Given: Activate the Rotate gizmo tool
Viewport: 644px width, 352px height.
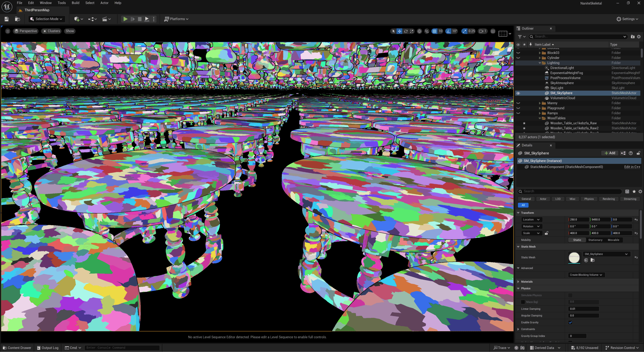Looking at the screenshot, I should pyautogui.click(x=406, y=31).
